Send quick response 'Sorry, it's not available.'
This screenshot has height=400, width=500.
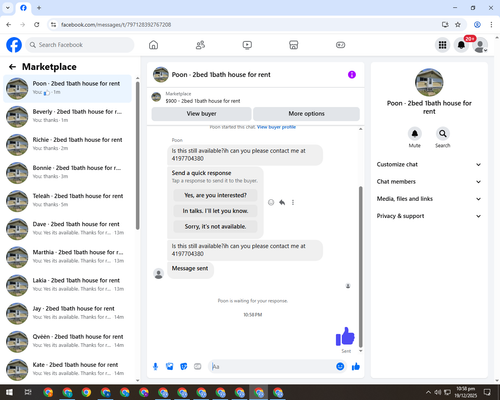click(x=215, y=227)
